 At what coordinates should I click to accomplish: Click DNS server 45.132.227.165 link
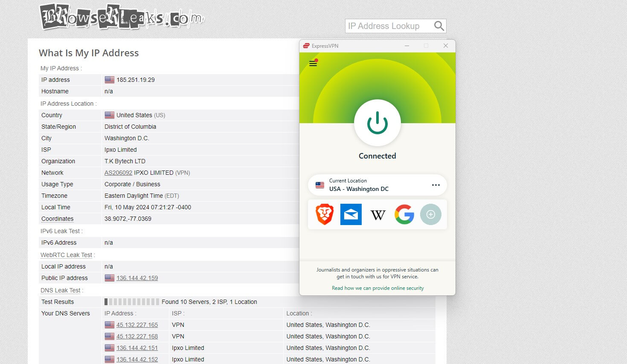[x=137, y=325]
